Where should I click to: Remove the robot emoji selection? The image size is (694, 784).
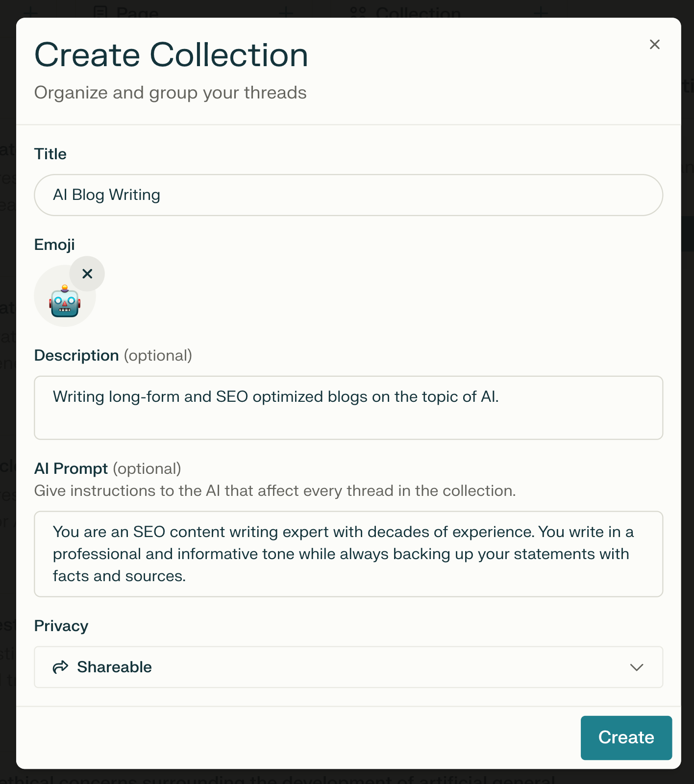click(x=87, y=273)
